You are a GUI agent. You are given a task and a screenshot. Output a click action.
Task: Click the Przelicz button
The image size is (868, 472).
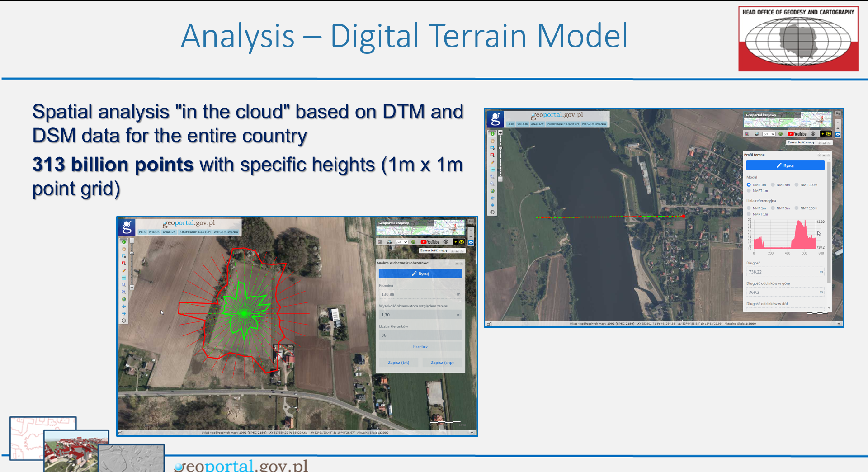[420, 347]
